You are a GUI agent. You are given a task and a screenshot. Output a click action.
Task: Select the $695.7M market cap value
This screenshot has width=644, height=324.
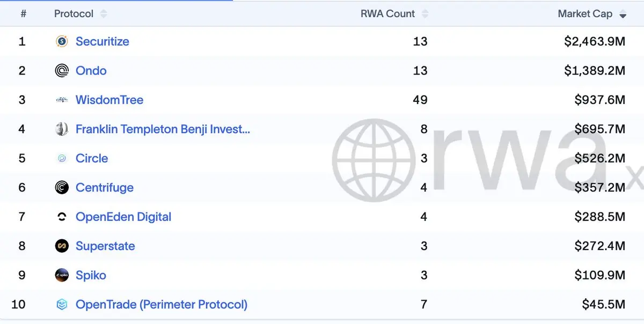(x=600, y=129)
